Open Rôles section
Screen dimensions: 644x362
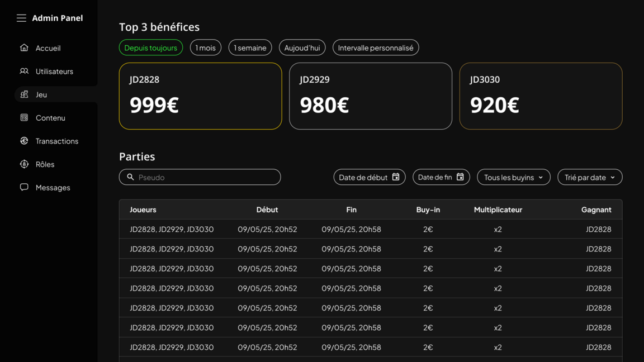coord(45,164)
